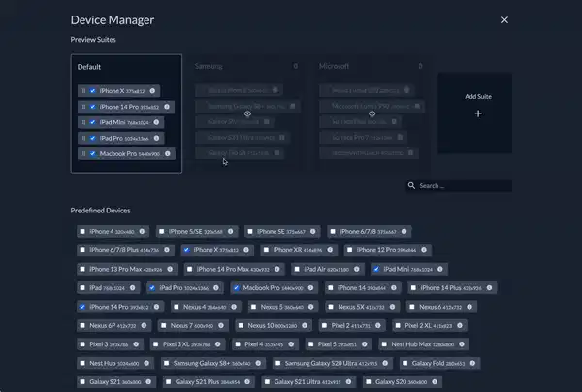
Task: Click the Add Suite card
Action: (474, 113)
